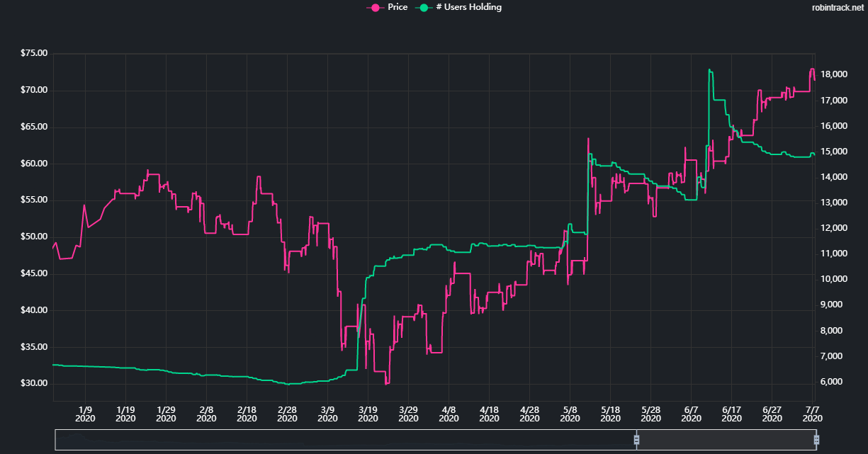868x454 pixels.
Task: Click the 3/19 2020 date label
Action: 368,414
